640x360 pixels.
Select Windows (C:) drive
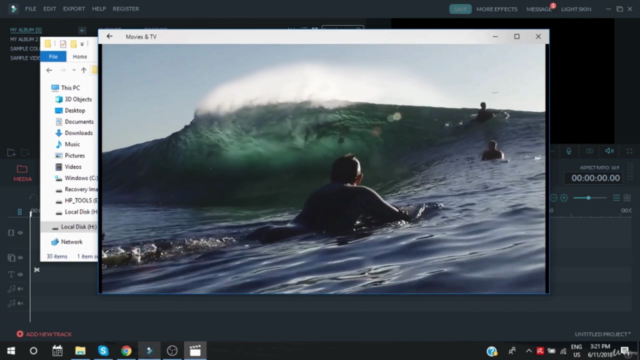81,178
